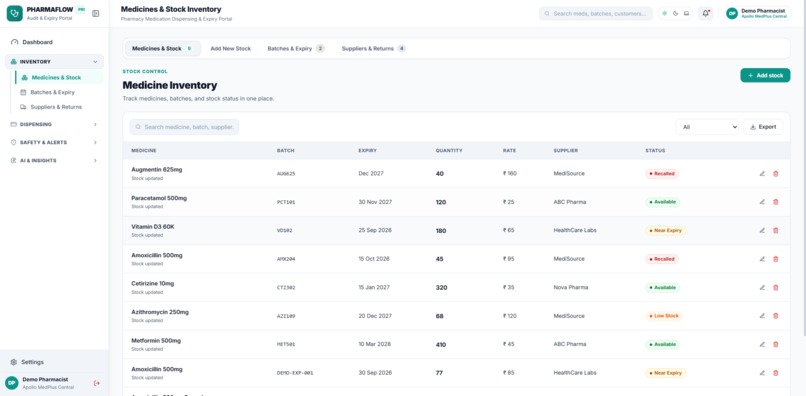Switch to Batches & Expiry tab
This screenshot has width=806, height=396.
[296, 49]
